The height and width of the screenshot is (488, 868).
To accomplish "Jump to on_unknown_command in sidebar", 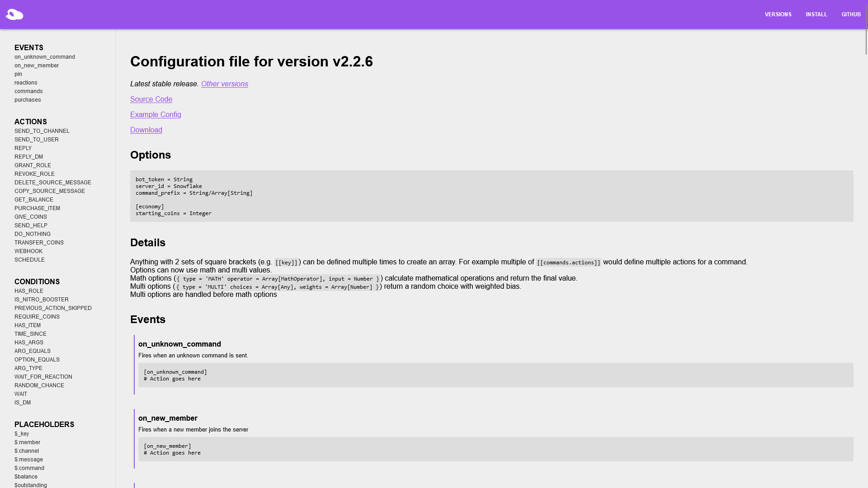I will (45, 57).
